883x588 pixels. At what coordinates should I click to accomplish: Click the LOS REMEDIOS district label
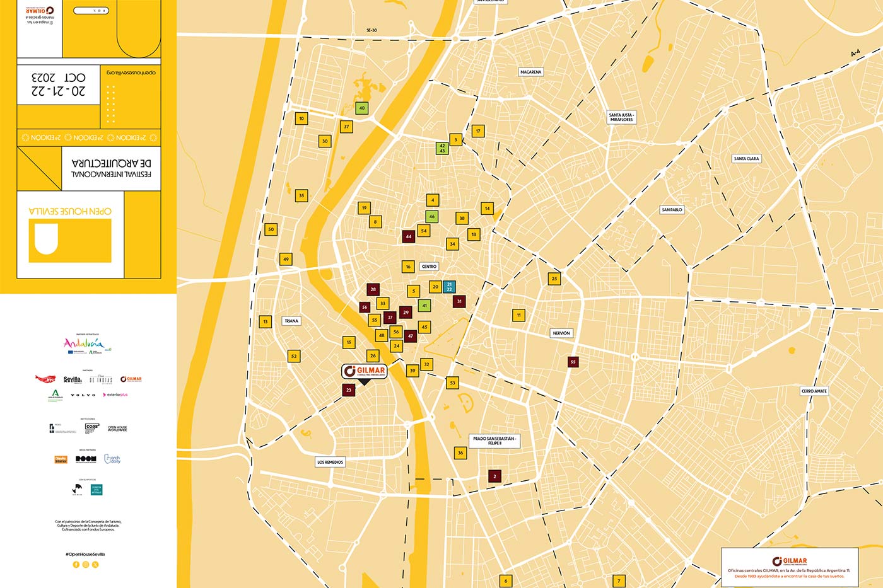pyautogui.click(x=330, y=462)
